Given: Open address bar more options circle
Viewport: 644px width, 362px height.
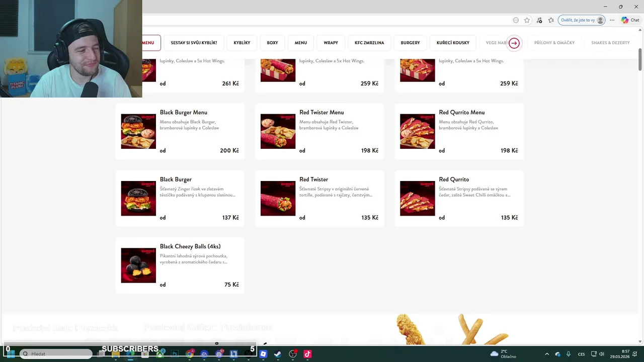Looking at the screenshot, I should pos(516,20).
